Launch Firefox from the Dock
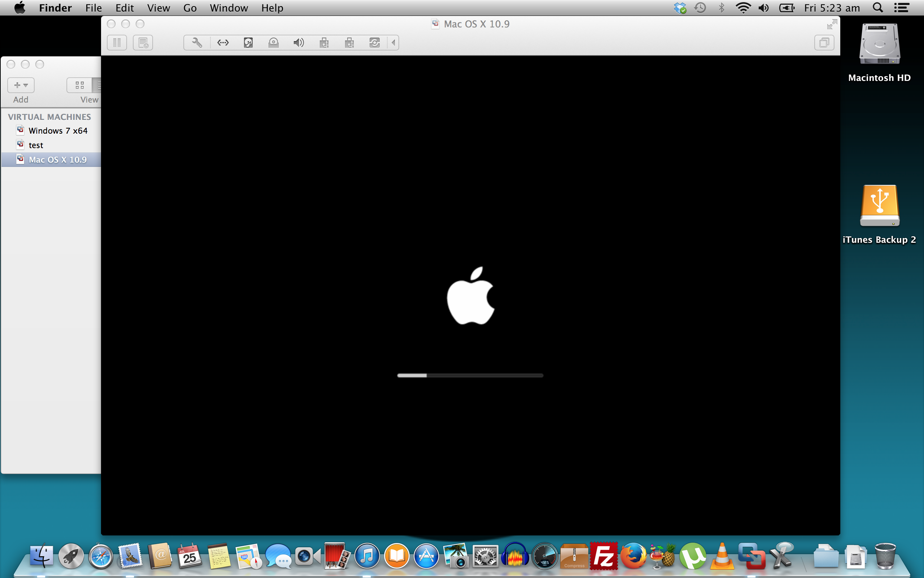Viewport: 924px width, 578px height. pyautogui.click(x=633, y=556)
